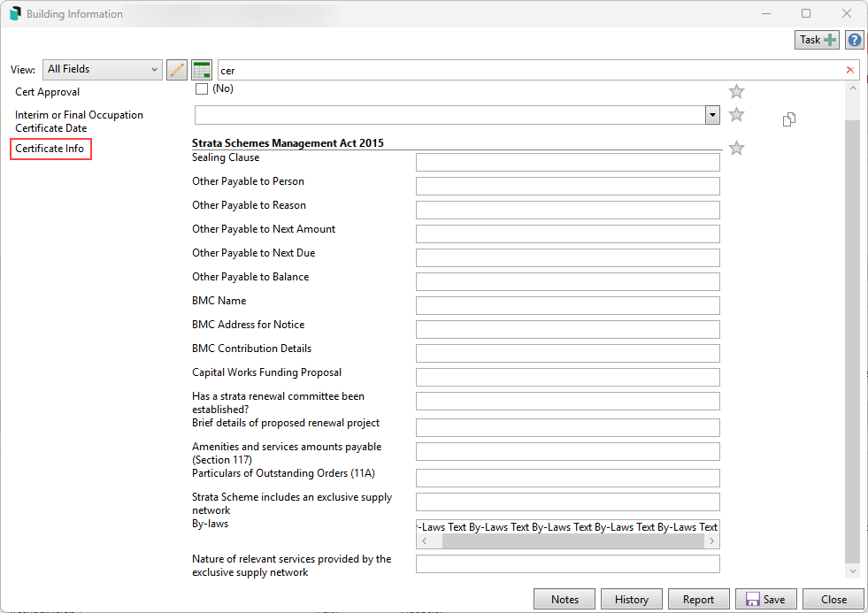
Task: Click the Nature of relevant services field
Action: click(x=567, y=563)
